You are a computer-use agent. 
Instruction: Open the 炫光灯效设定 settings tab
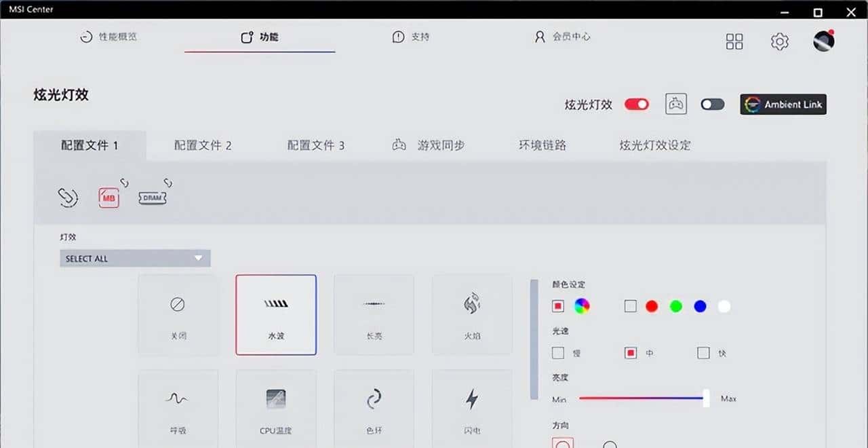(653, 145)
